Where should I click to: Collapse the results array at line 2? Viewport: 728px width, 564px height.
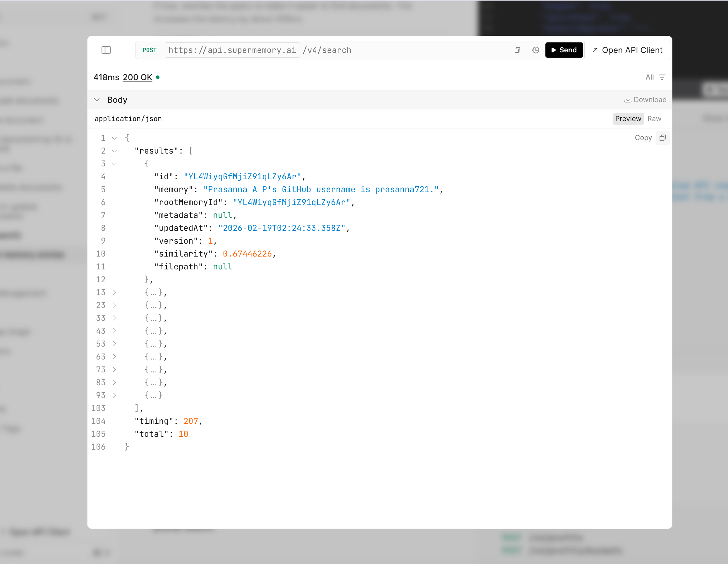tap(114, 151)
